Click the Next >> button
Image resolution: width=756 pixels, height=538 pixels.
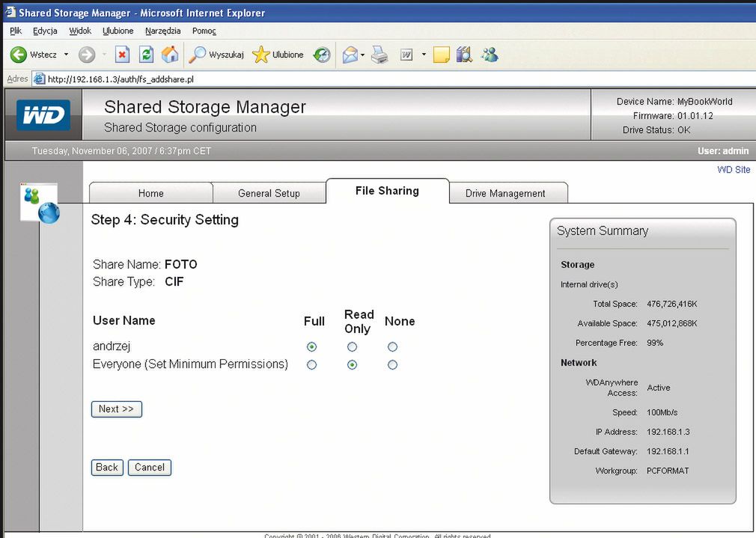pos(117,409)
